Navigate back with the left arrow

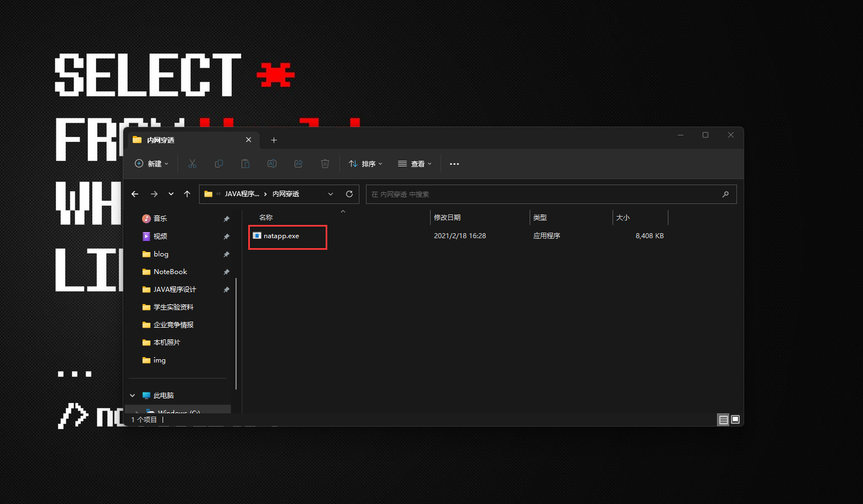click(x=135, y=194)
